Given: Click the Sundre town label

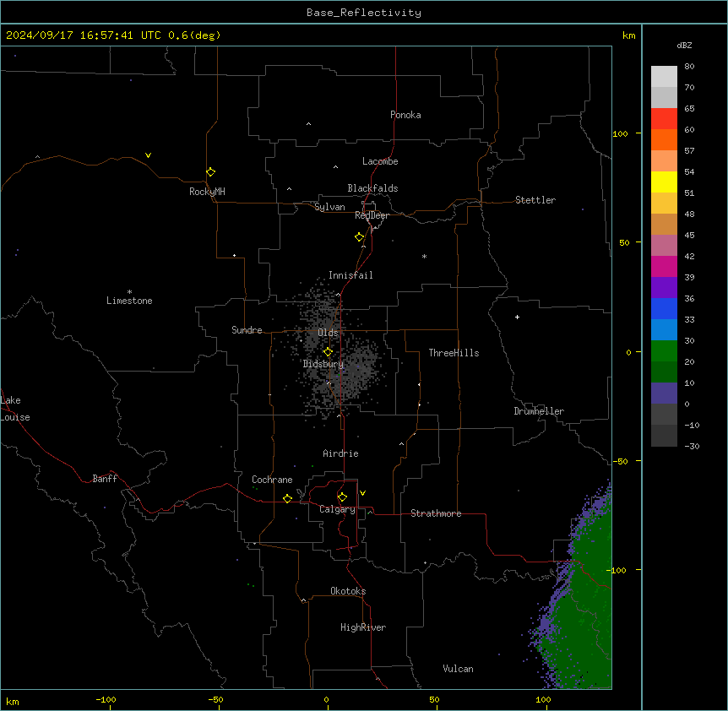Looking at the screenshot, I should click(x=247, y=330).
